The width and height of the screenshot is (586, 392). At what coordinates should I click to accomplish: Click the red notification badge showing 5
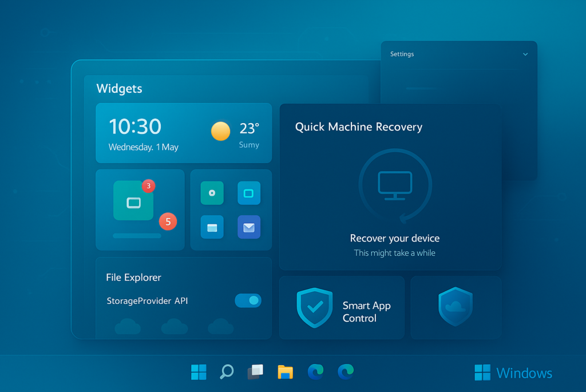tap(168, 221)
